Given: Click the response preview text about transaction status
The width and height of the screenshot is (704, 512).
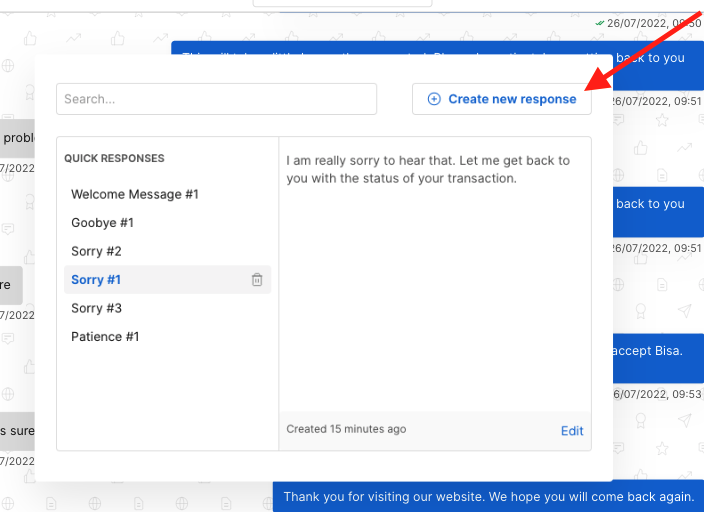Looking at the screenshot, I should tap(428, 170).
